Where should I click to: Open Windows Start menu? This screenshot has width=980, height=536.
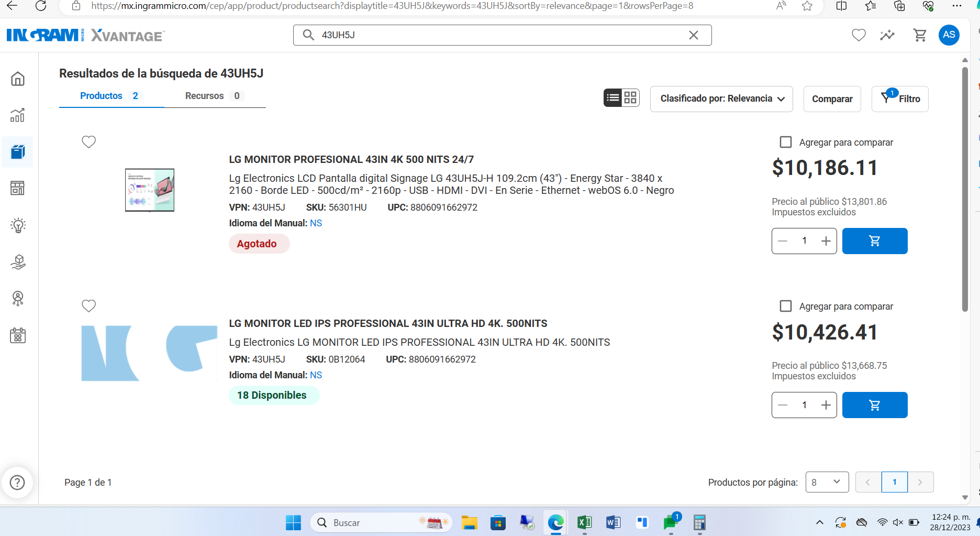tap(293, 522)
